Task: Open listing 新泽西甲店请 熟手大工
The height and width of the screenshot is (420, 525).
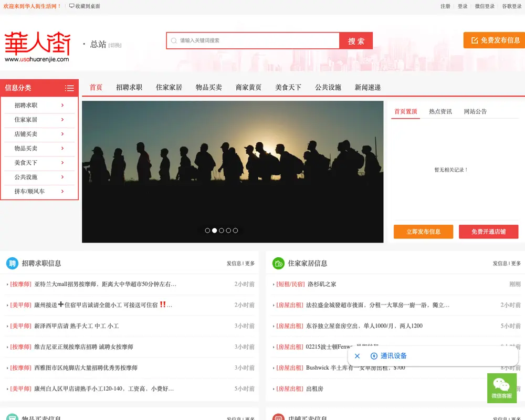Action: 76,326
